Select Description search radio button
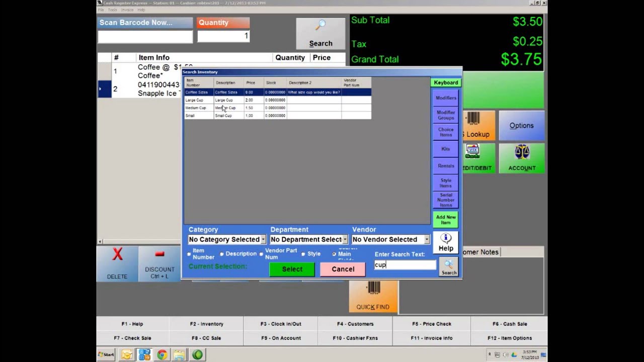Viewport: 644px width, 362px height. pos(222,254)
